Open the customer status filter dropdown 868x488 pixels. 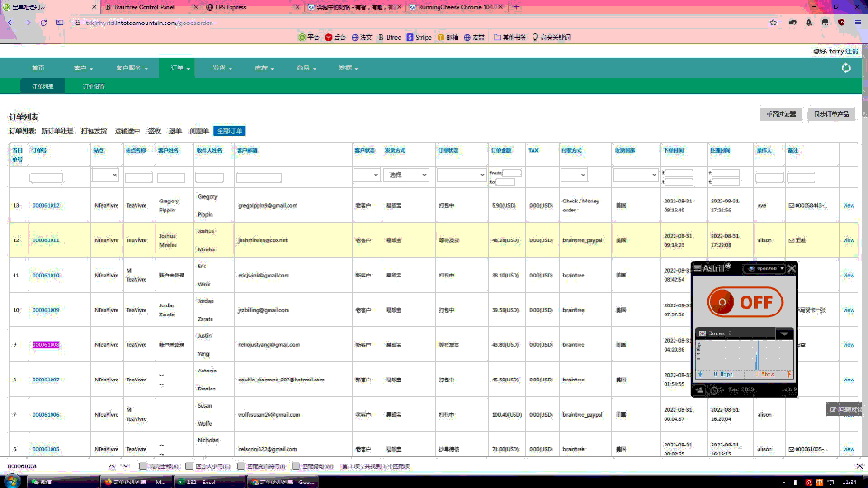pos(366,174)
